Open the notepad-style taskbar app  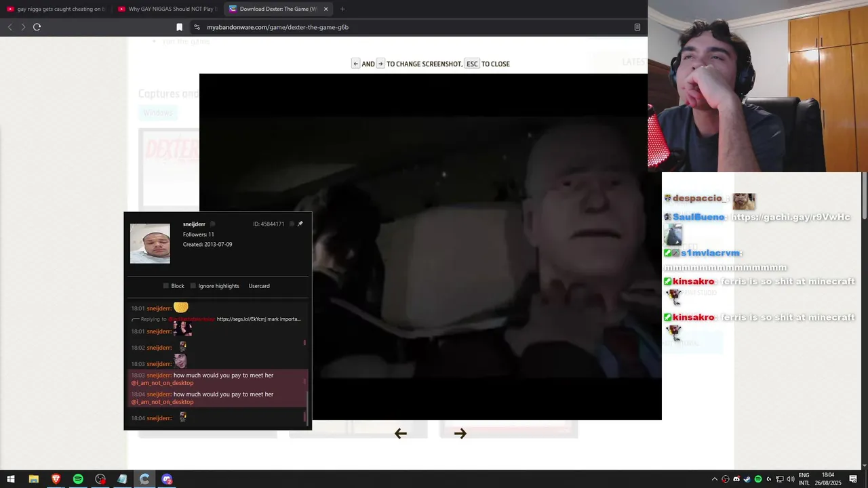pos(122,479)
